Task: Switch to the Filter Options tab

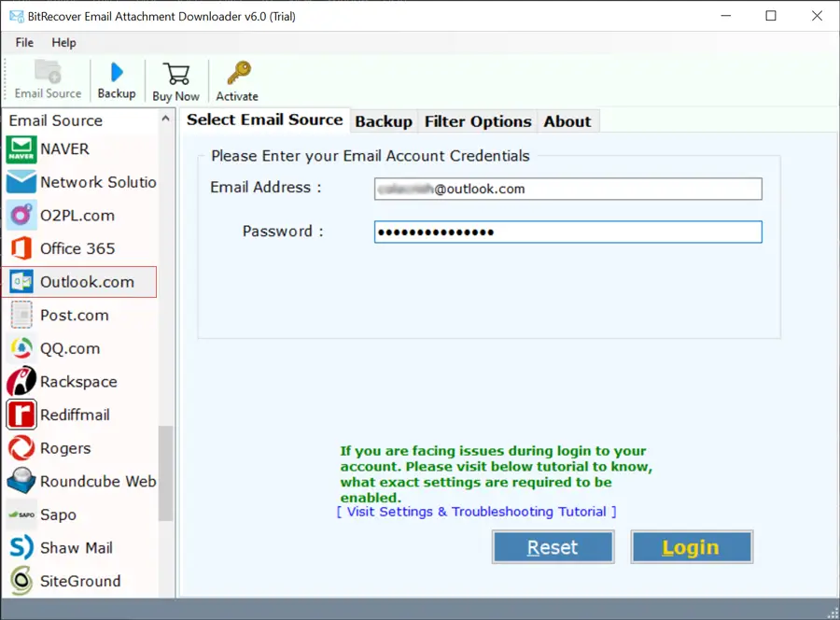Action: 477,121
